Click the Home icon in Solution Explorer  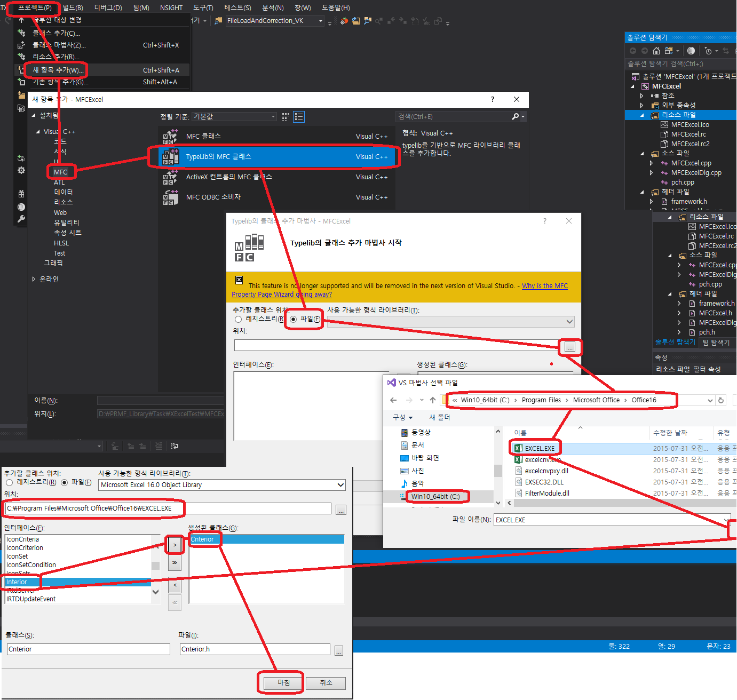pos(656,51)
